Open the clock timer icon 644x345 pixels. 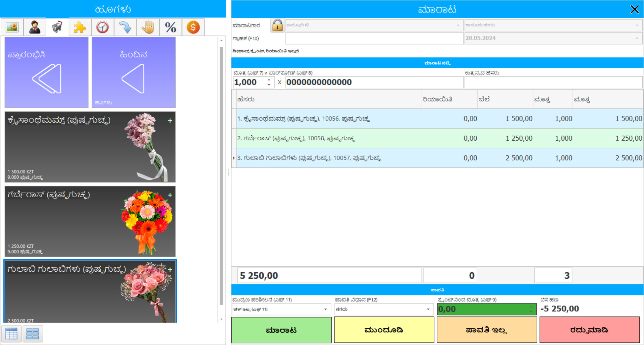pyautogui.click(x=102, y=27)
